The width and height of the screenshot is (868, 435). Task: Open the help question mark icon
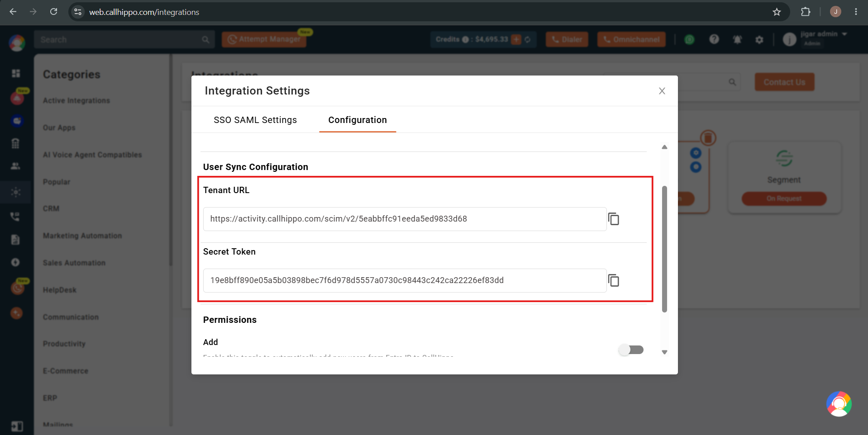(x=714, y=39)
